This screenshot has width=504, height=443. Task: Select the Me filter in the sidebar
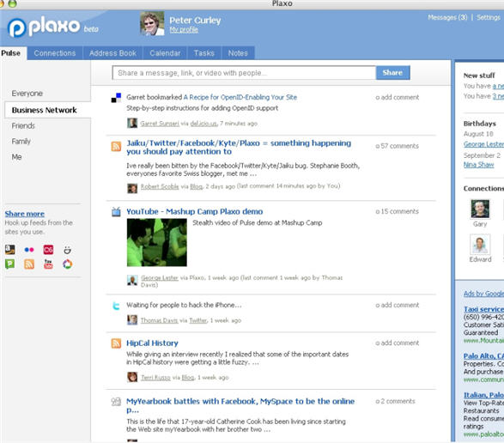click(x=16, y=157)
